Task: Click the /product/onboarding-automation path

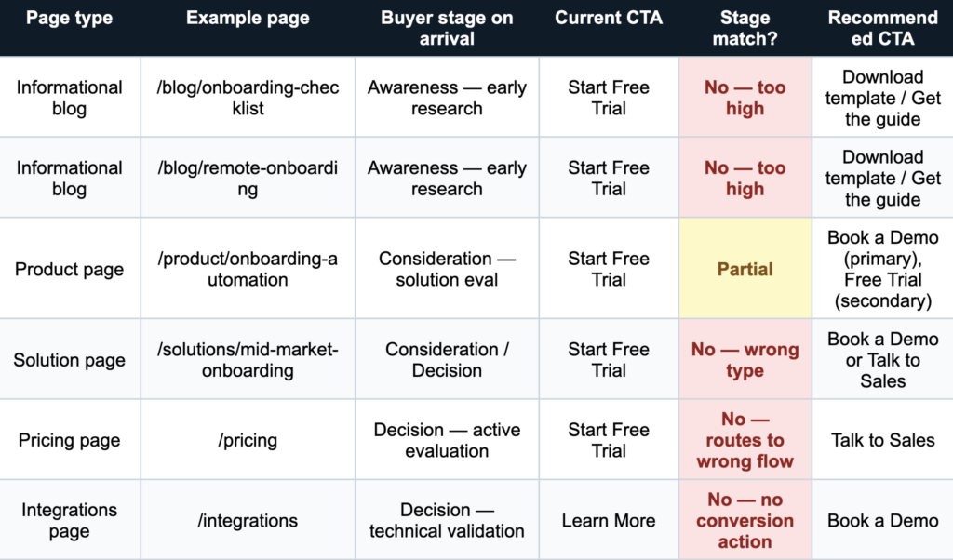Action: pyautogui.click(x=248, y=269)
